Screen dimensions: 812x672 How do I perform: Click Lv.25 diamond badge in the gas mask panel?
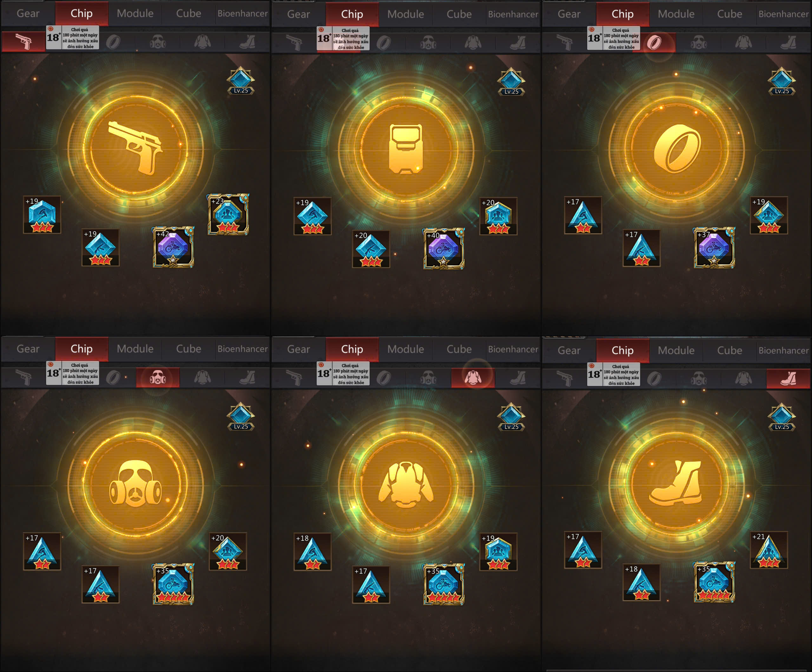coord(240,417)
